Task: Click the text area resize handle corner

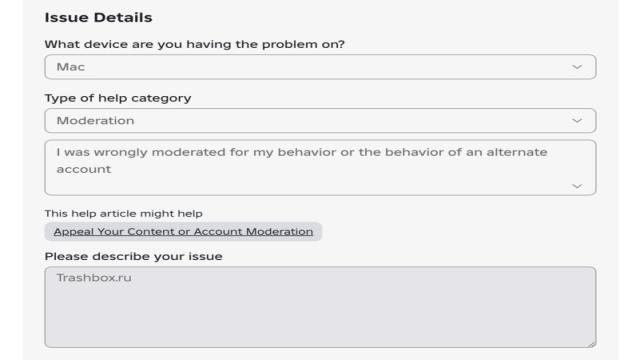Action: click(592, 344)
